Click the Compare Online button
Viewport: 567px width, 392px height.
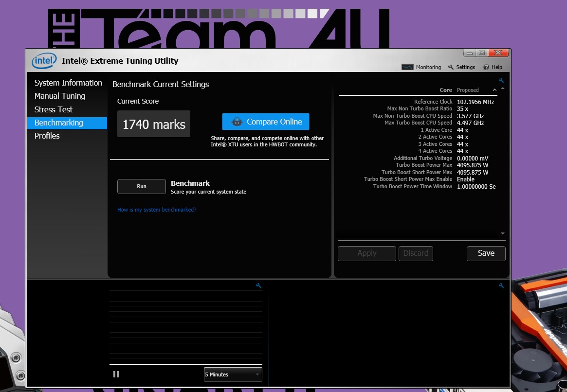[x=265, y=122]
